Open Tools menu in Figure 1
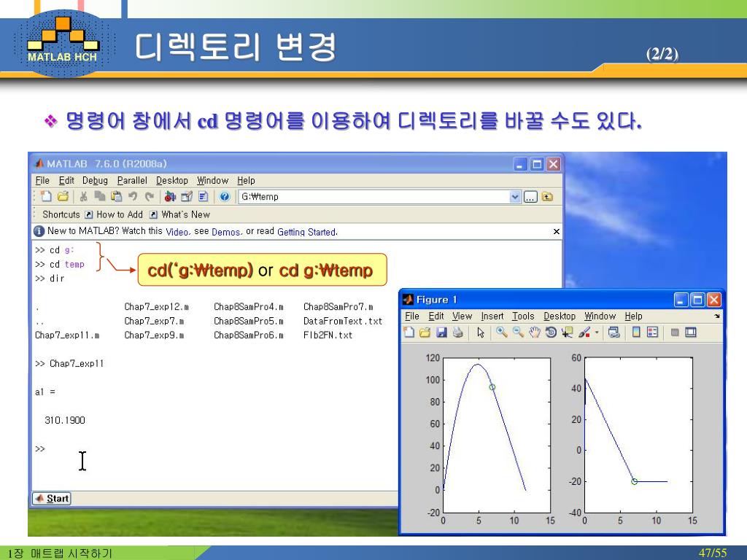 [x=523, y=316]
